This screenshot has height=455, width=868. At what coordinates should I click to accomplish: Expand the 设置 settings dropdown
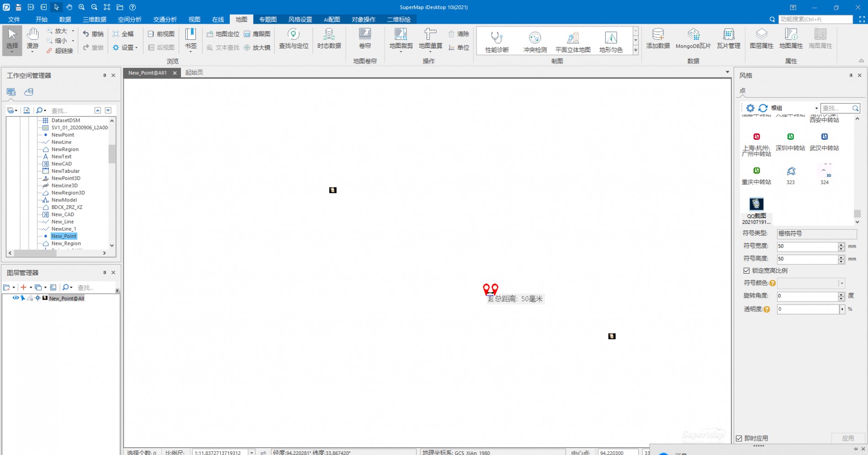[137, 48]
